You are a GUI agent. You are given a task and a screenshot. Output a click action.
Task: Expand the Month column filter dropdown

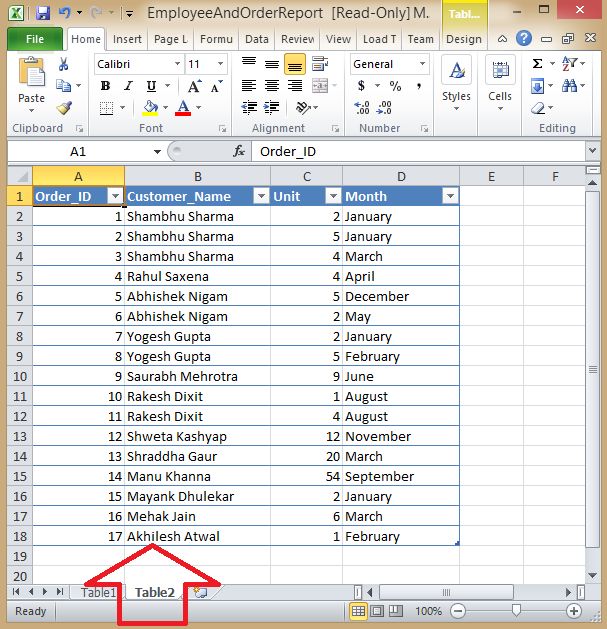coord(450,196)
